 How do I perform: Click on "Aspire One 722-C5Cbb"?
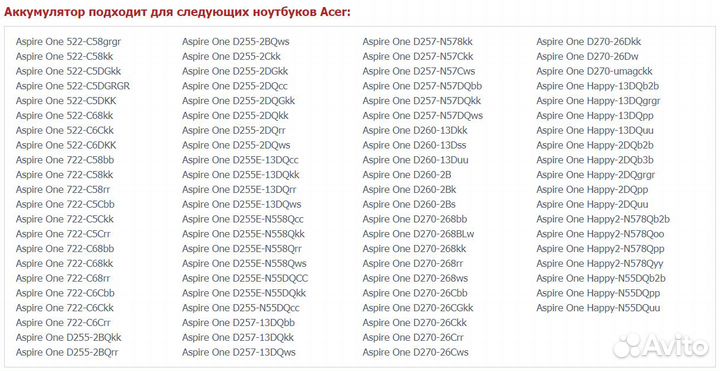[x=65, y=204]
